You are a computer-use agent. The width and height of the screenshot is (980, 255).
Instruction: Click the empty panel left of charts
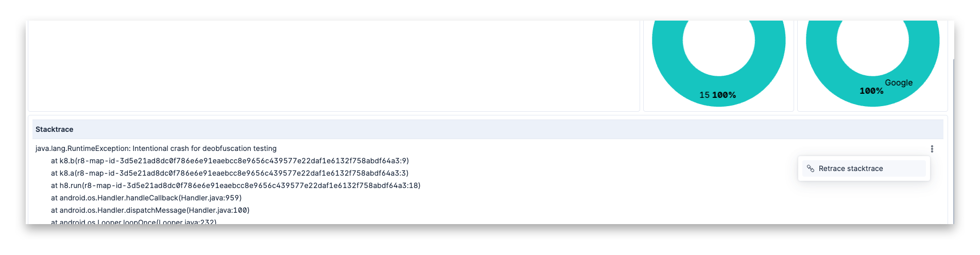click(x=334, y=66)
